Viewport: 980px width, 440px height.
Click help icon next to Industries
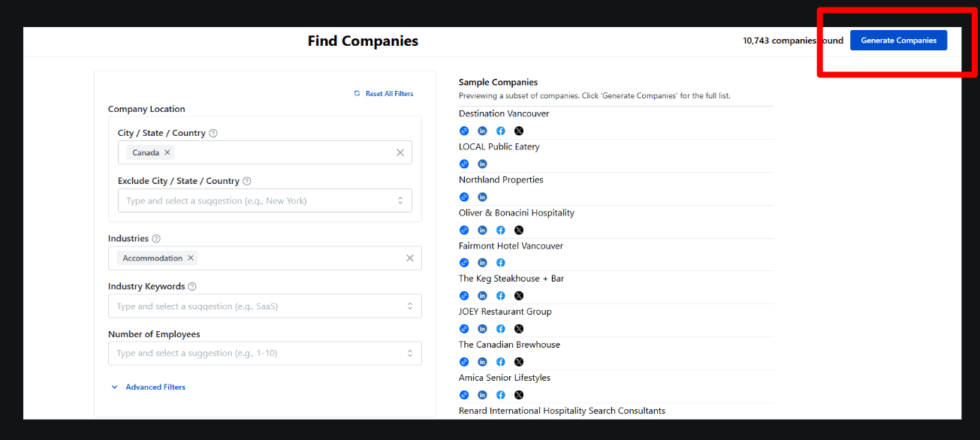tap(156, 239)
